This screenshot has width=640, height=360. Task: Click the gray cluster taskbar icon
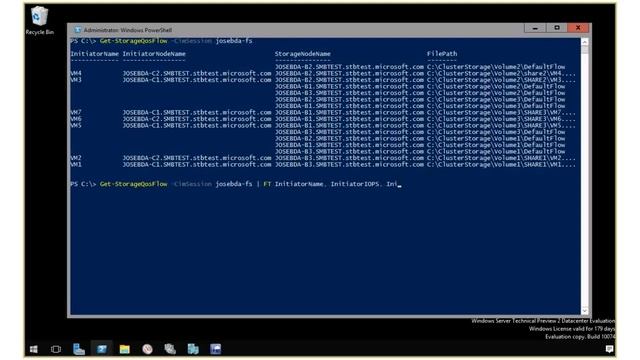tap(170, 349)
